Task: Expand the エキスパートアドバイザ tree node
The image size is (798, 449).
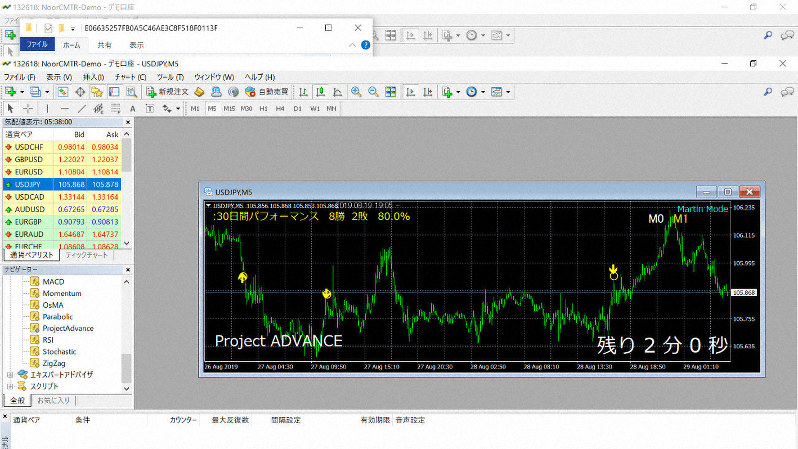Action: tap(10, 374)
